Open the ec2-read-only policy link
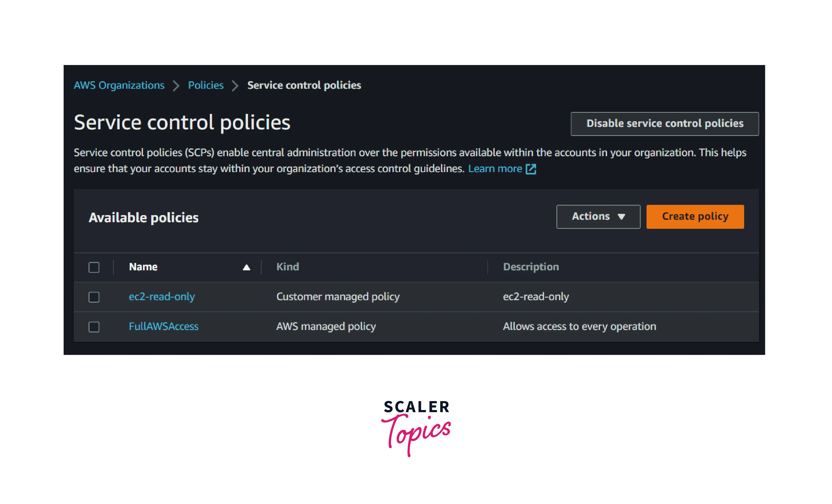 [x=162, y=297]
